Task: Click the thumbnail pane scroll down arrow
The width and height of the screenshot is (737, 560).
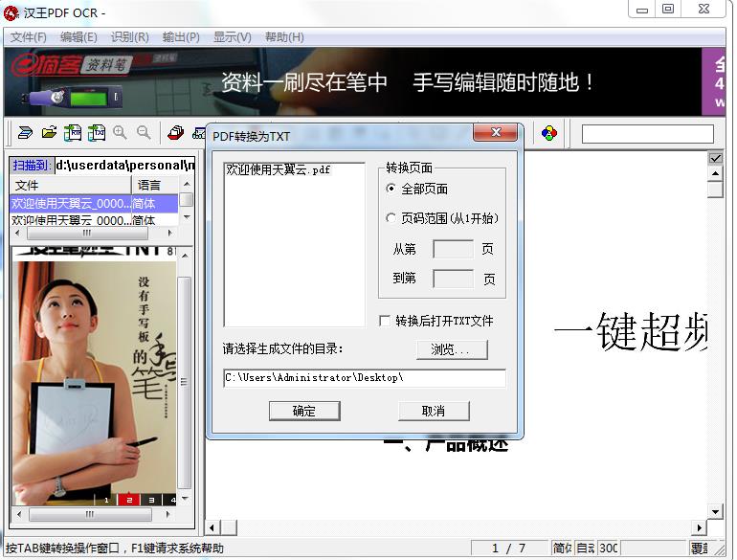Action: tap(185, 498)
